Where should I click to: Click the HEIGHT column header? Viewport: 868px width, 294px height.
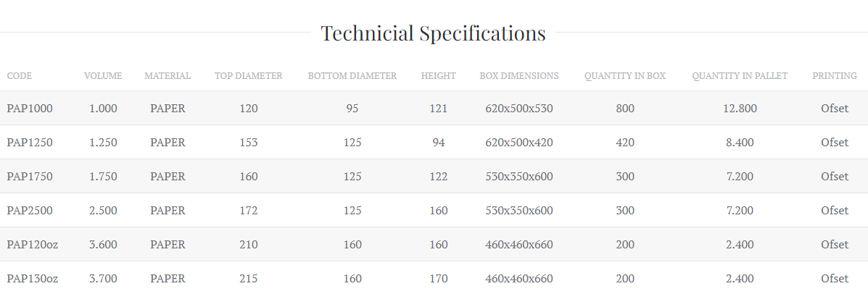point(439,76)
